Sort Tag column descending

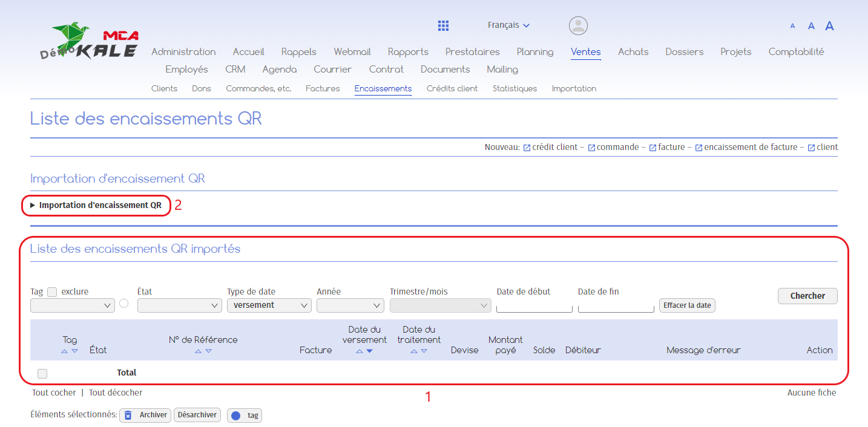74,351
